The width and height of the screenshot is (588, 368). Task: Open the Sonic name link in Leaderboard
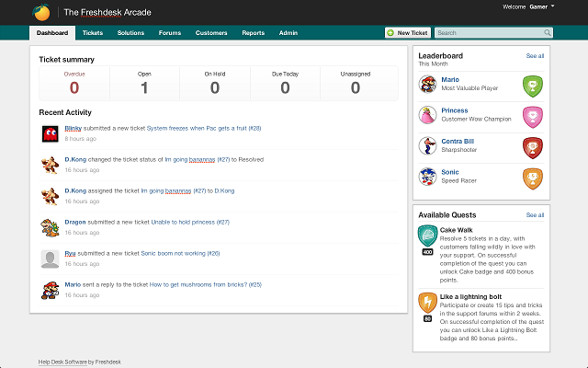click(x=450, y=172)
